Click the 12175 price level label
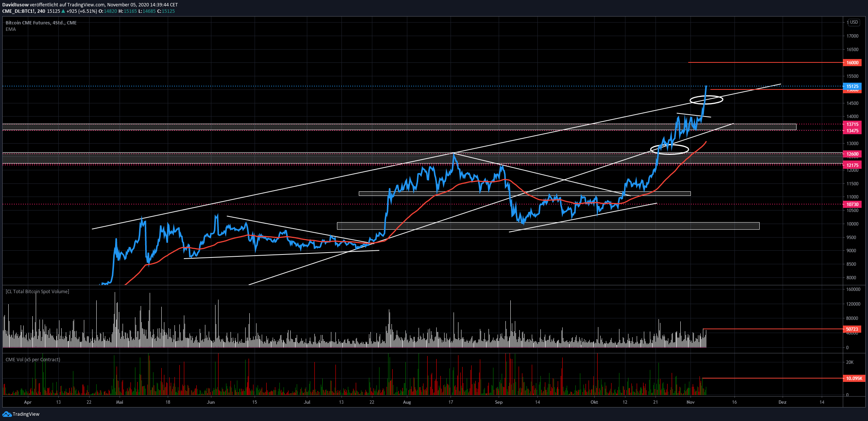868x421 pixels. pos(852,165)
